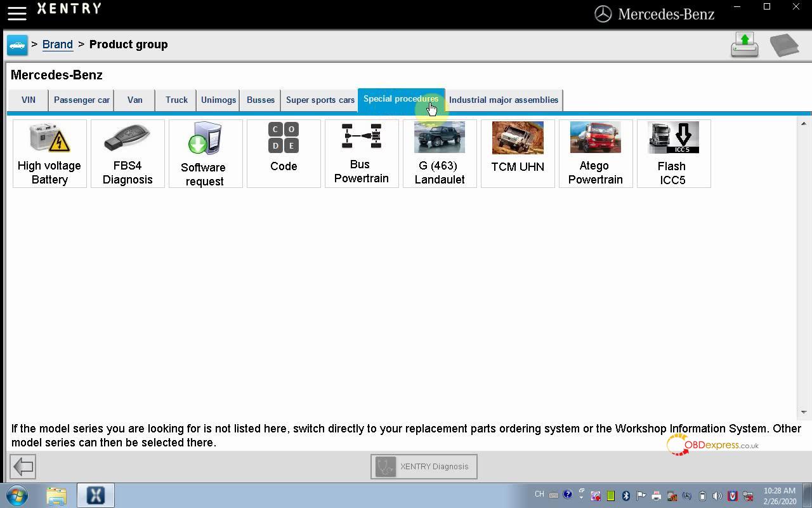This screenshot has height=508, width=812.
Task: Open the Unimogs tab
Action: pos(218,100)
